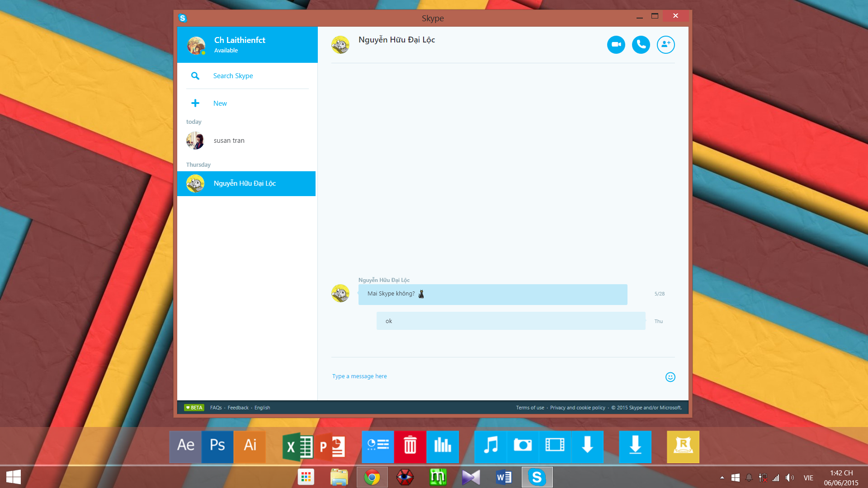Image resolution: width=868 pixels, height=488 pixels.
Task: Click the Available status text
Action: click(226, 51)
